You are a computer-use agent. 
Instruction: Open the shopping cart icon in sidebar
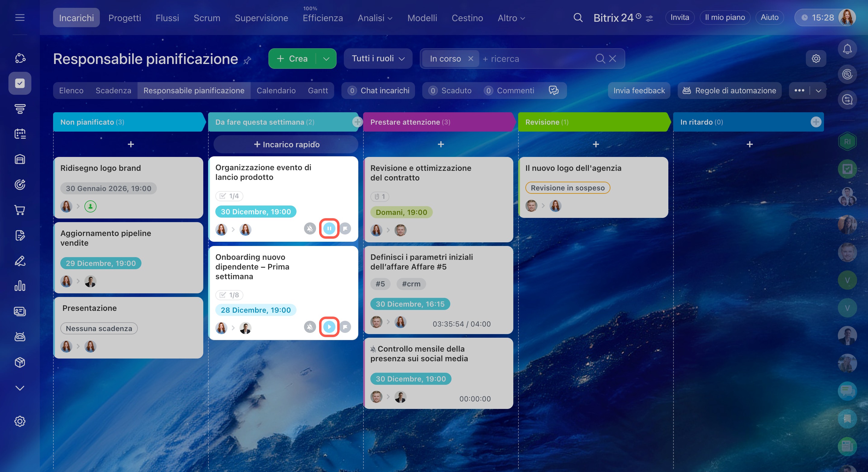click(20, 210)
